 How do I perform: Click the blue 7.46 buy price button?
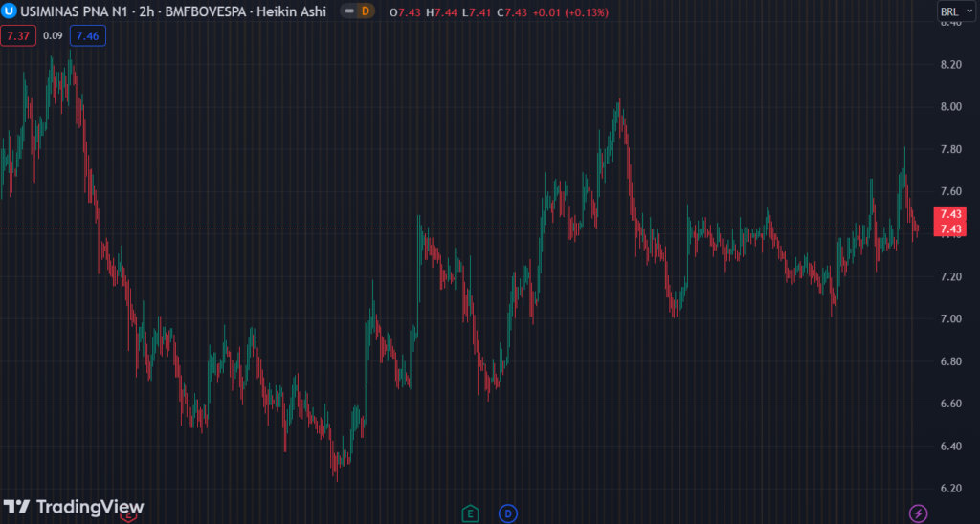(x=87, y=36)
